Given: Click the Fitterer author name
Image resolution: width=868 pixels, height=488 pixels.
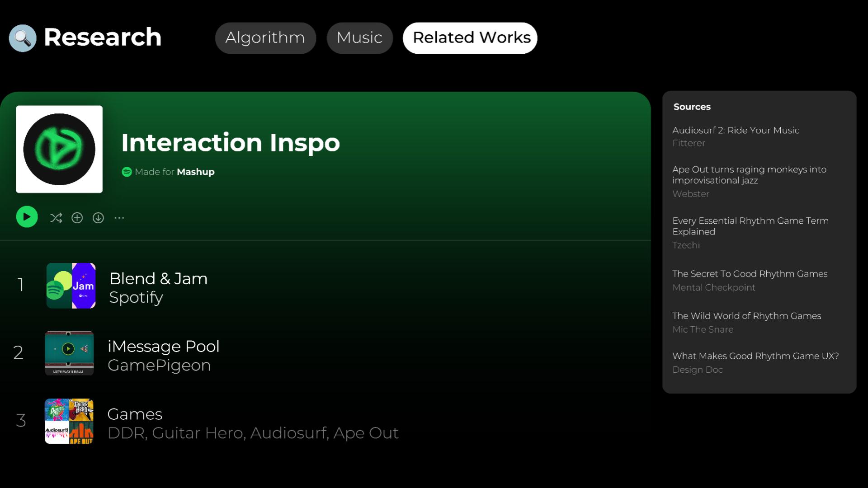Looking at the screenshot, I should pyautogui.click(x=689, y=143).
